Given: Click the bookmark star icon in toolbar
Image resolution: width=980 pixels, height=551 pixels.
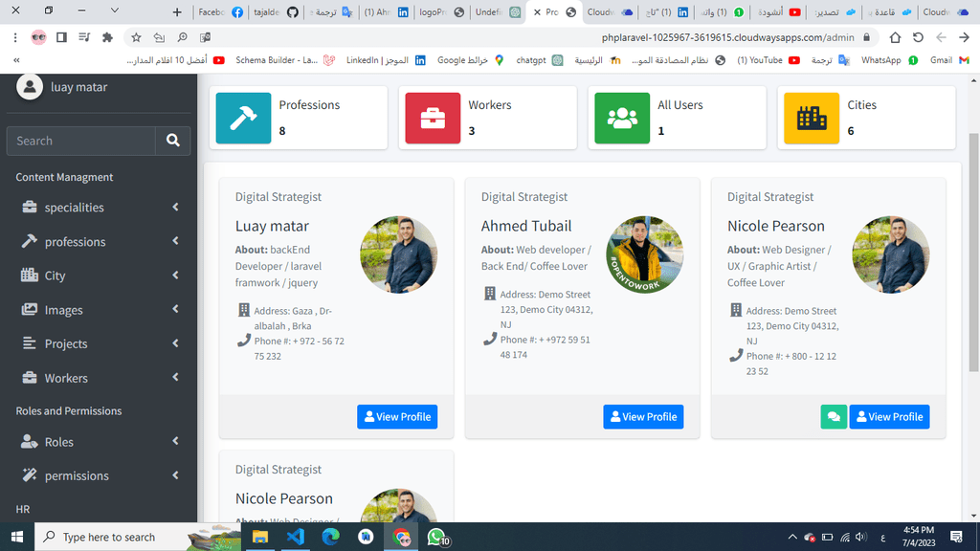Looking at the screenshot, I should click(136, 37).
